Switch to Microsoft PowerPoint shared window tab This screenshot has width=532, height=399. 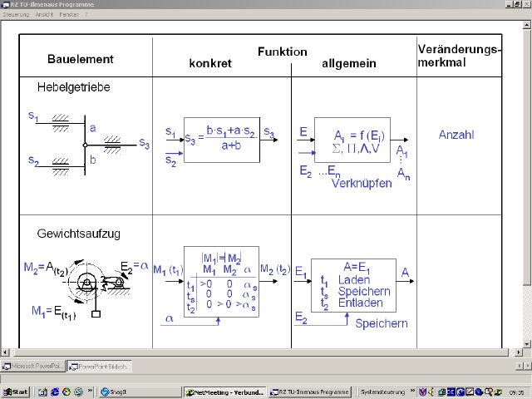(33, 366)
